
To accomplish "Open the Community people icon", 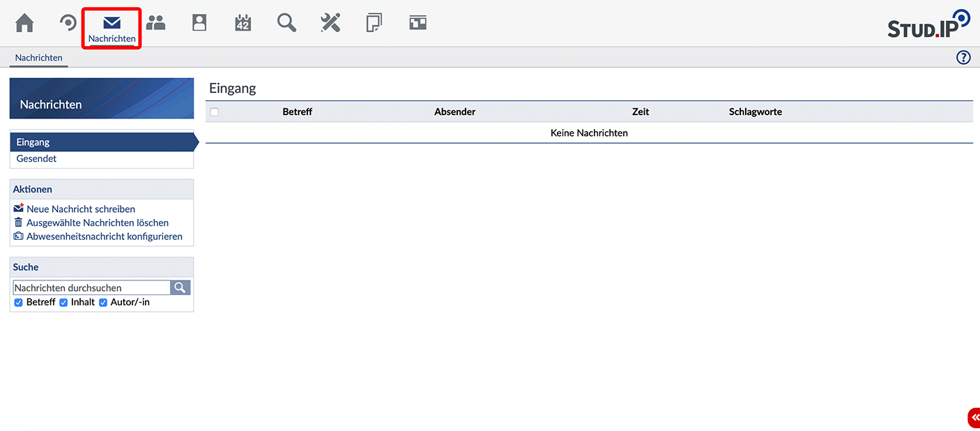I will (155, 23).
